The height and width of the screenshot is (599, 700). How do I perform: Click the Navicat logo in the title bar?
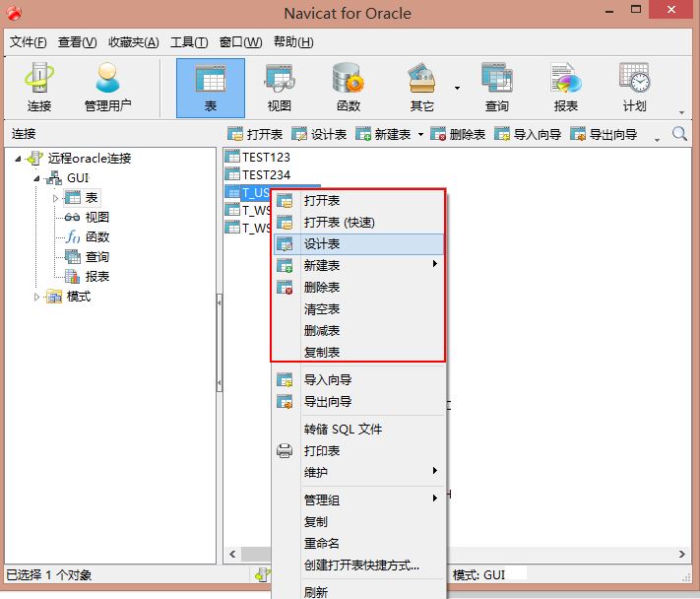coord(14,13)
